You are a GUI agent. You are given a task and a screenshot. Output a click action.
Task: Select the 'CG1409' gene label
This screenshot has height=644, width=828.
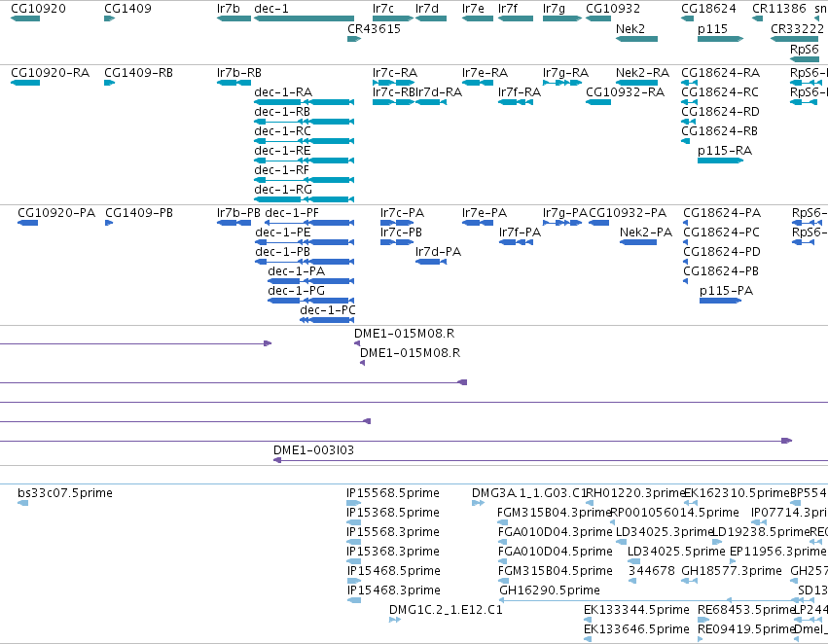point(127,9)
